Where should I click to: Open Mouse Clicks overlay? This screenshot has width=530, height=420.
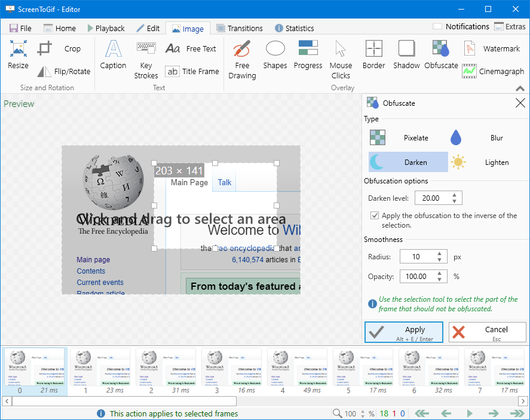341,60
